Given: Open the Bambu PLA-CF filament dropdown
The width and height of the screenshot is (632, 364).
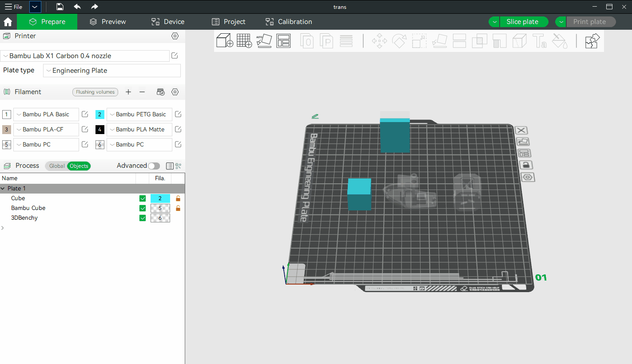Looking at the screenshot, I should tap(46, 130).
